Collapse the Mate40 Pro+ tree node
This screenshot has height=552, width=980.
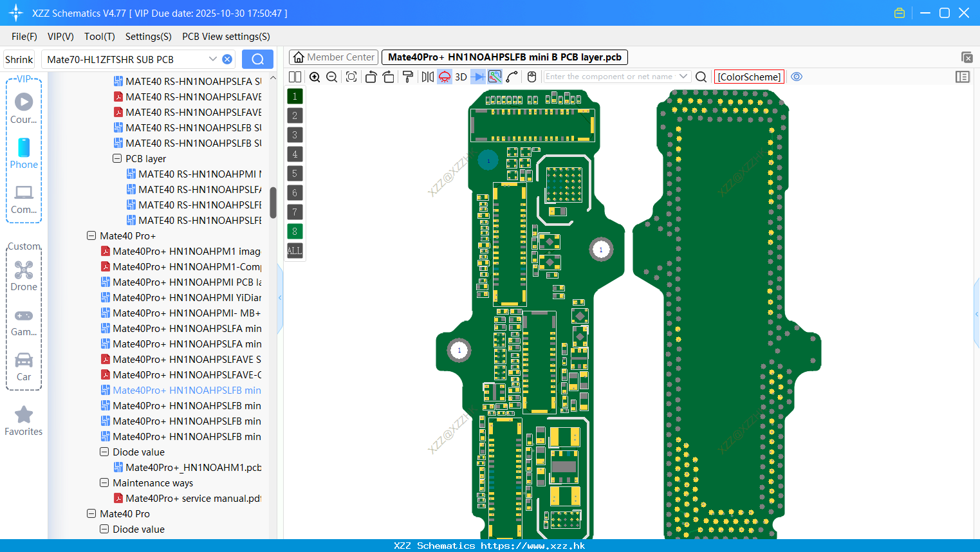[91, 235]
